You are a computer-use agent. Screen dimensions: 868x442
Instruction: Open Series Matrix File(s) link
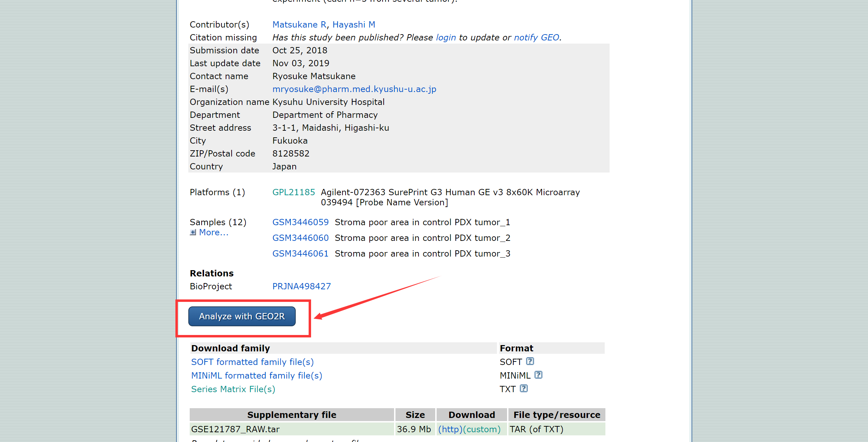[233, 389]
